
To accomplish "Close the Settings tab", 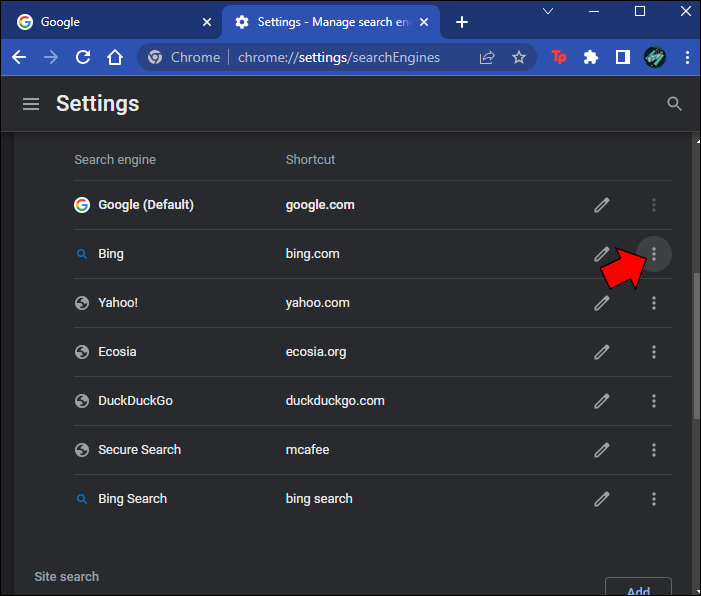I will [x=424, y=22].
